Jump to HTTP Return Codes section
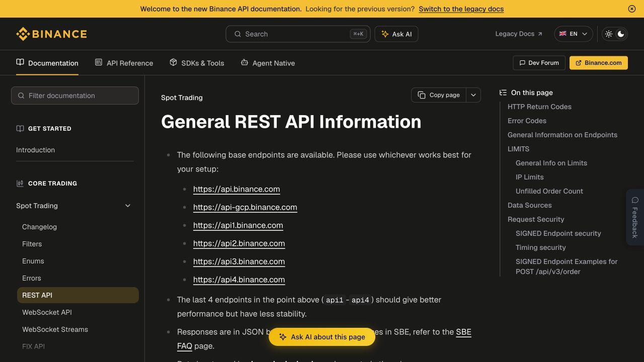The width and height of the screenshot is (644, 362). (539, 107)
